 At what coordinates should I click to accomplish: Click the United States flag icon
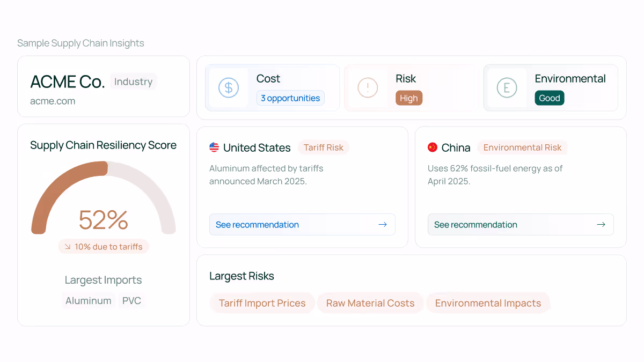[214, 147]
